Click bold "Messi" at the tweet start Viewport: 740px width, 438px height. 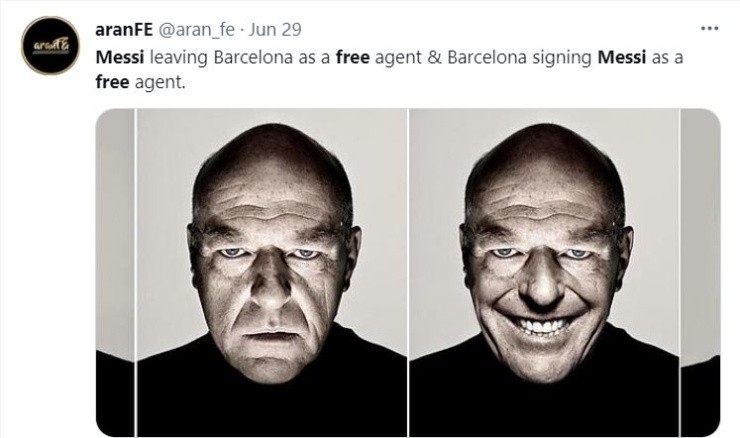[x=120, y=57]
